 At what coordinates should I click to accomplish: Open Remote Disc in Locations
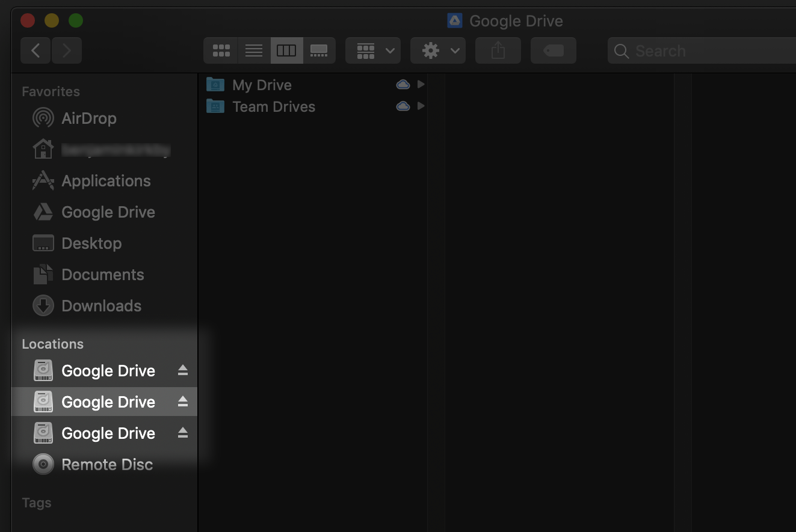click(104, 465)
